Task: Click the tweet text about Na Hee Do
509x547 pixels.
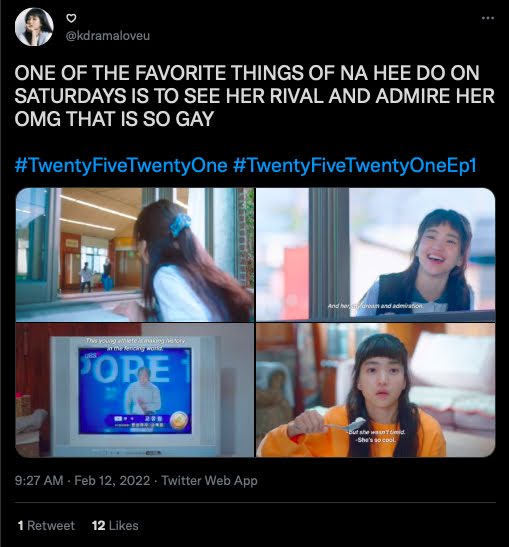Action: click(254, 96)
